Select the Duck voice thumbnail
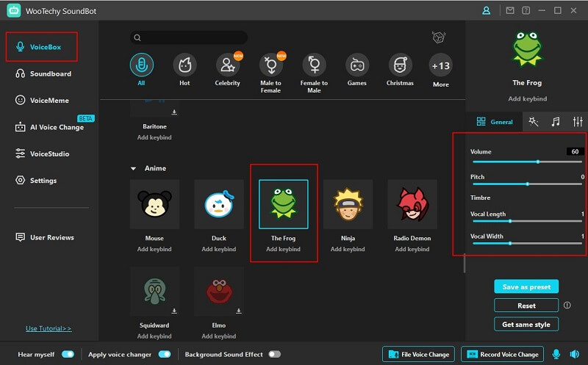This screenshot has height=365, width=588. [x=219, y=204]
